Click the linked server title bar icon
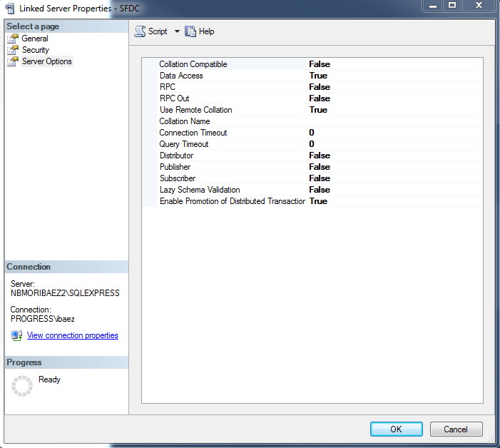This screenshot has height=448, width=500. (10, 9)
